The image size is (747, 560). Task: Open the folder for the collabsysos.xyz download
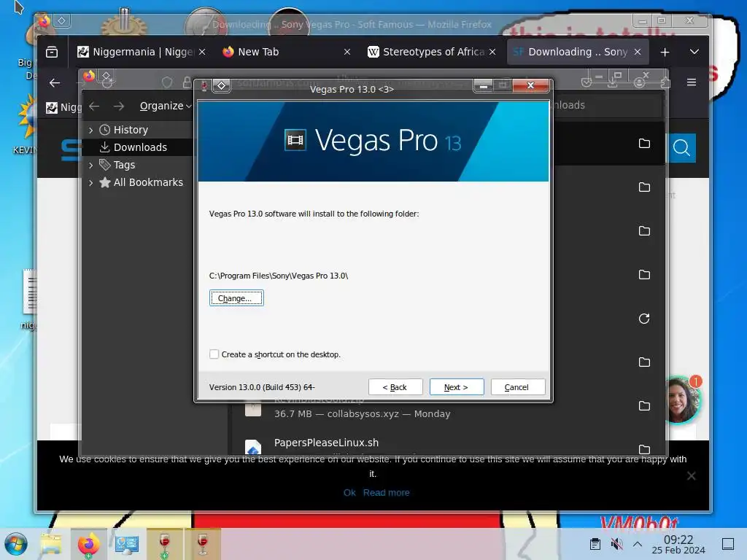[644, 405]
